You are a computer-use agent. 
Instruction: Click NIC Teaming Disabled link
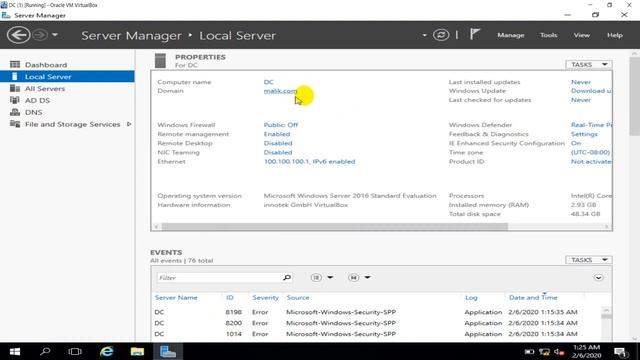(x=278, y=152)
